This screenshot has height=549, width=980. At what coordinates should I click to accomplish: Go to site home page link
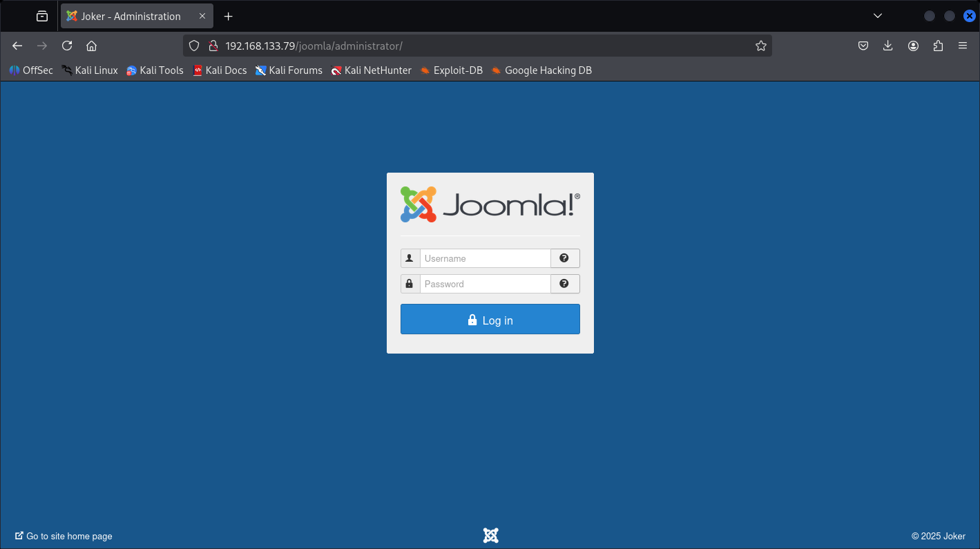[64, 536]
